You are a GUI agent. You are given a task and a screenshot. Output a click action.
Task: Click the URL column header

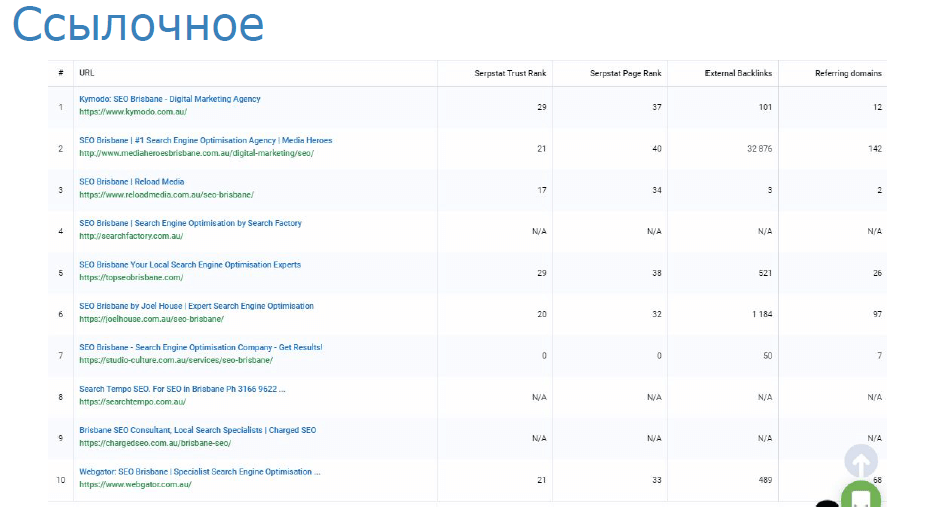(x=87, y=73)
